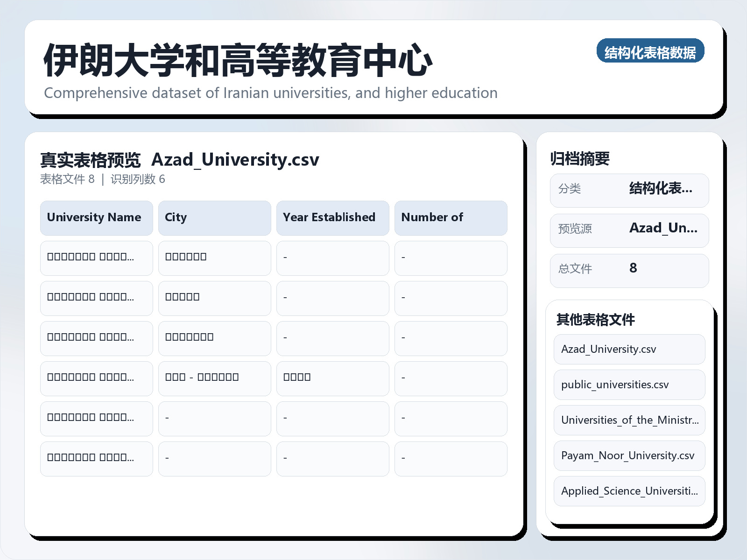The height and width of the screenshot is (560, 747).
Task: Click the 识别列数 6 counter label
Action: [138, 179]
